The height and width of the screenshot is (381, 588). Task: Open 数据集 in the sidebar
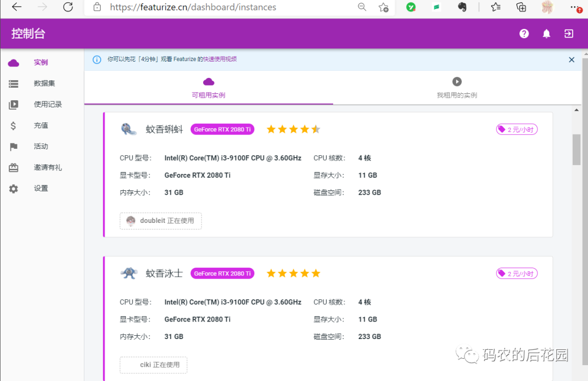point(44,83)
